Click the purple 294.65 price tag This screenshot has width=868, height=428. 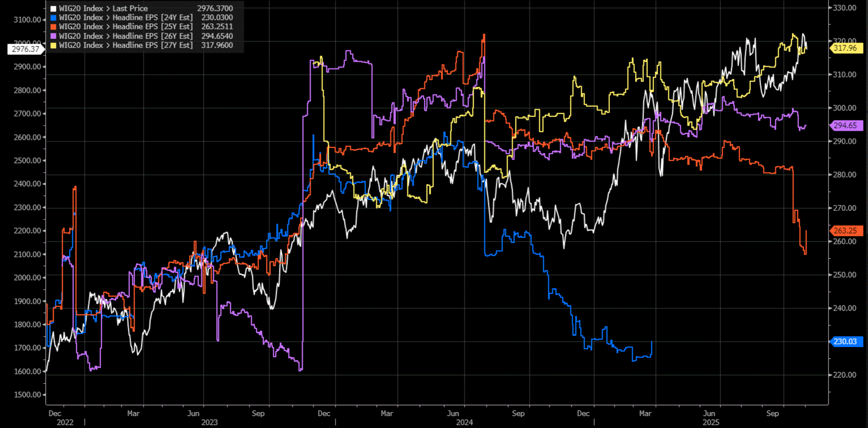click(x=846, y=126)
